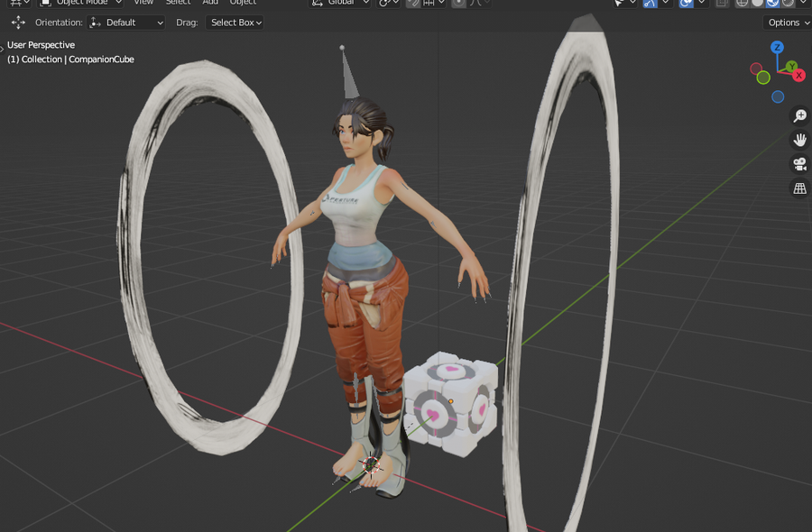The height and width of the screenshot is (532, 812).
Task: Open the snapping options dropdown
Action: coord(434,3)
